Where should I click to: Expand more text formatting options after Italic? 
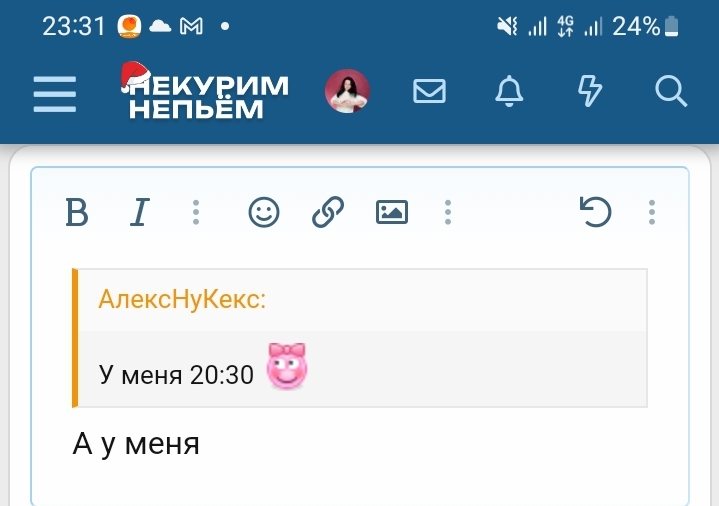click(196, 212)
